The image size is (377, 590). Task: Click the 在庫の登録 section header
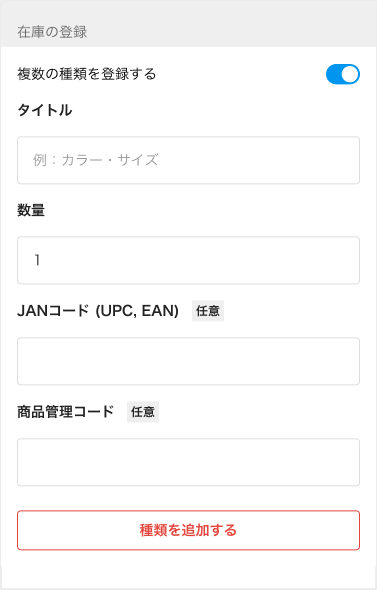(x=52, y=32)
